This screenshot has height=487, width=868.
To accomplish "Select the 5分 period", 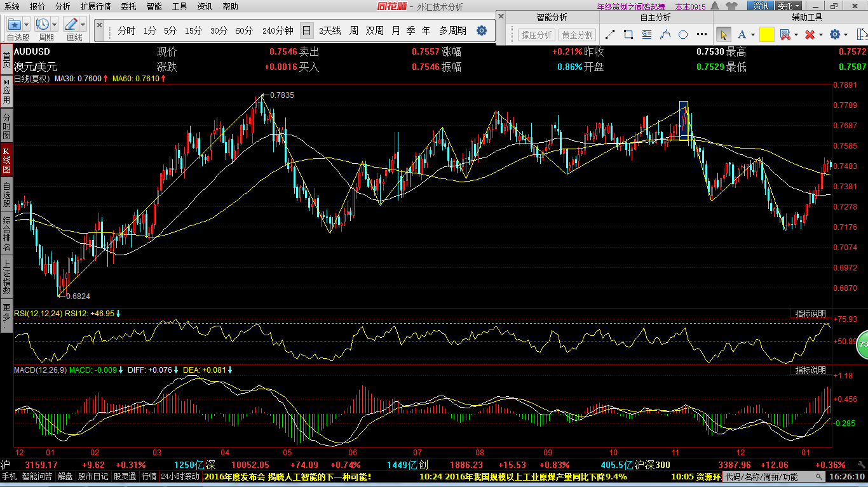I will [170, 30].
